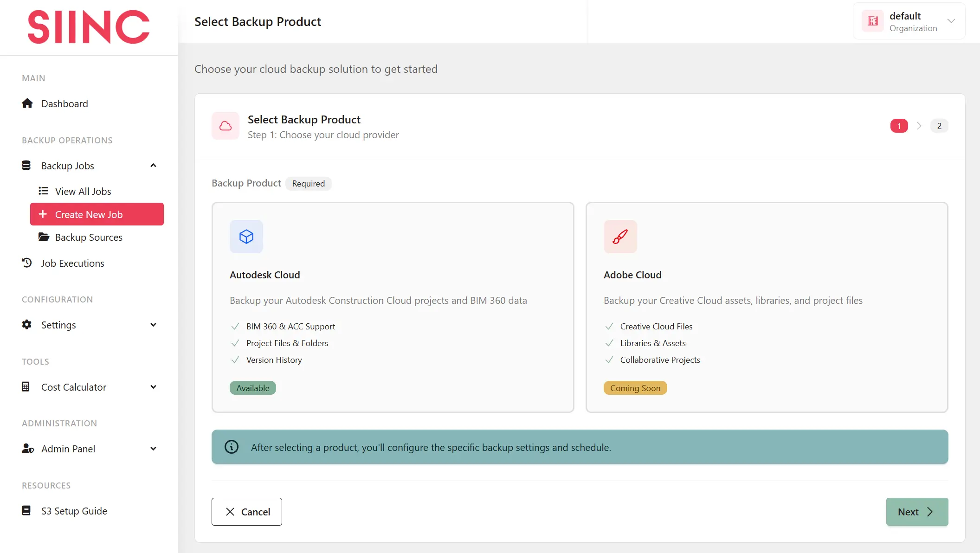Image resolution: width=980 pixels, height=553 pixels.
Task: Select the Adobe Cloud product card
Action: coord(766,307)
